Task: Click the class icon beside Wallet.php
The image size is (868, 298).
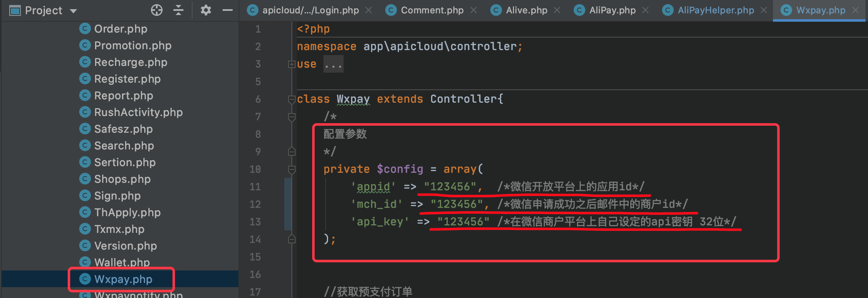Action: click(85, 262)
